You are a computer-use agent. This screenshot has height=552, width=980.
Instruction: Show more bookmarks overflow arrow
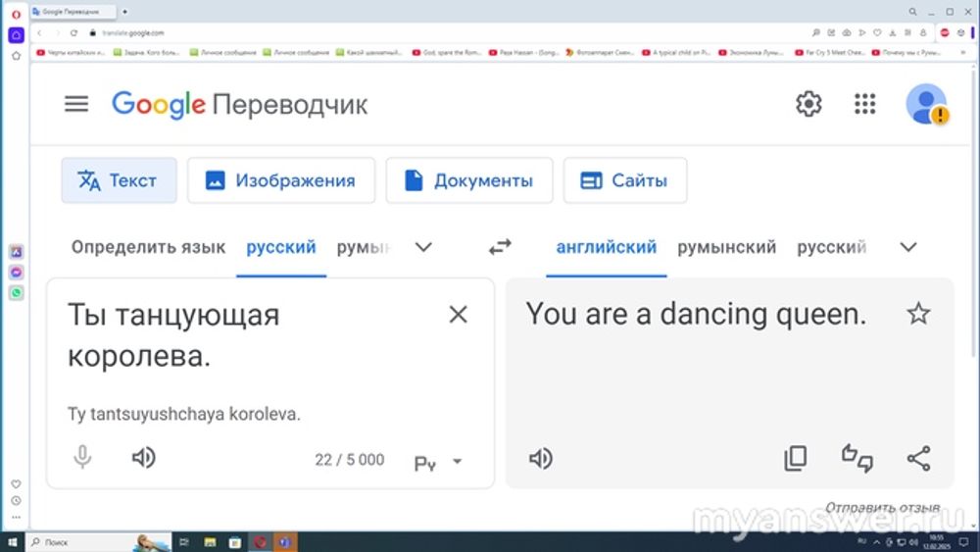tap(963, 53)
